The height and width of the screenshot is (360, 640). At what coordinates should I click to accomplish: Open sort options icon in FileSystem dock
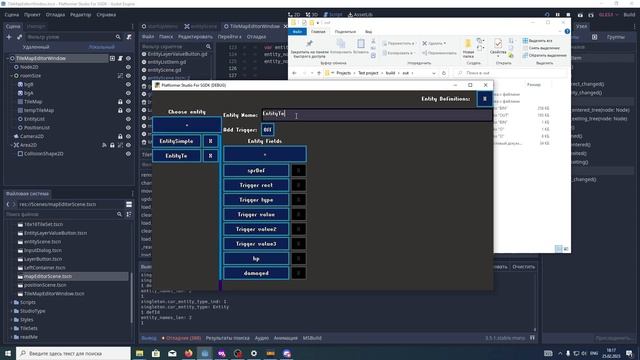point(129,214)
